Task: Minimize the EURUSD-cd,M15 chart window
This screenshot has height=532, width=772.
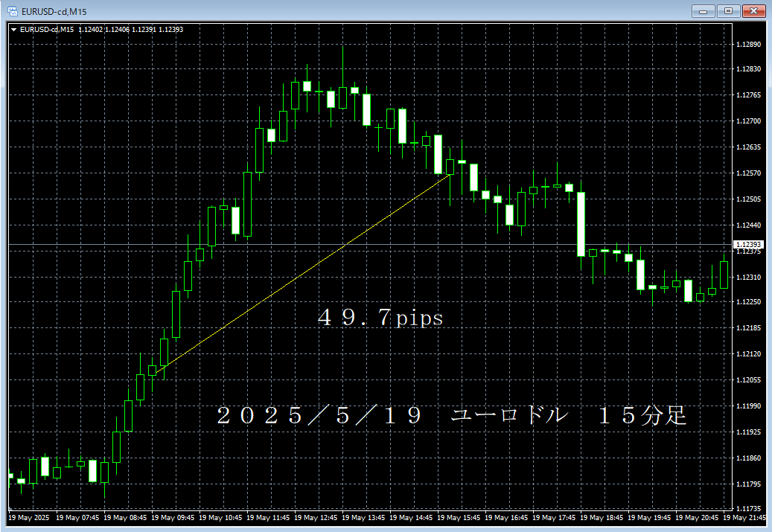Action: click(x=703, y=11)
